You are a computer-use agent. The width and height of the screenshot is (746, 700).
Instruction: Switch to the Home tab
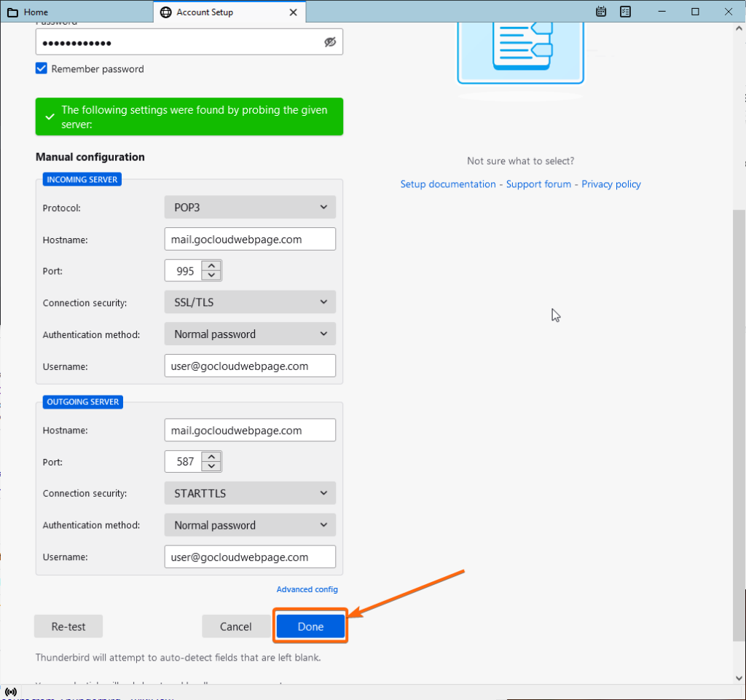(x=73, y=12)
